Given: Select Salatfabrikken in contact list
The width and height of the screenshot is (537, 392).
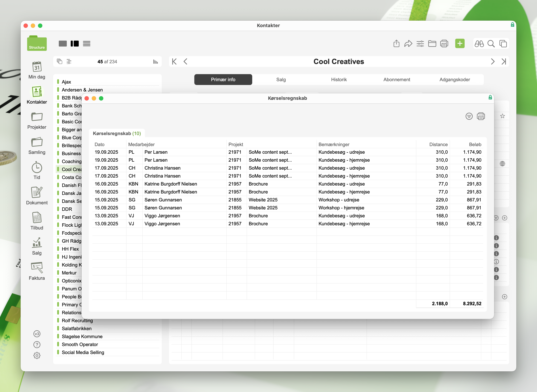Looking at the screenshot, I should point(77,328).
